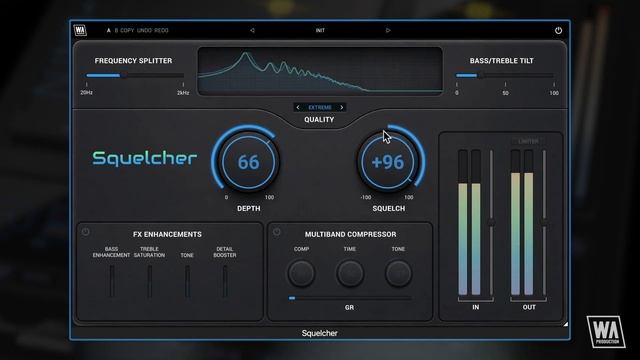Click the "FREQUENCY SPLITTER" heading
The height and width of the screenshot is (360, 640).
click(133, 61)
